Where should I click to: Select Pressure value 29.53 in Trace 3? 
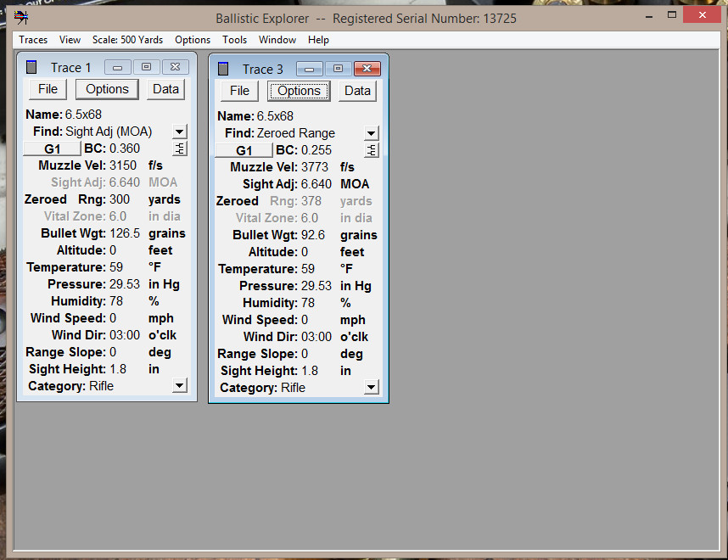pyautogui.click(x=316, y=286)
